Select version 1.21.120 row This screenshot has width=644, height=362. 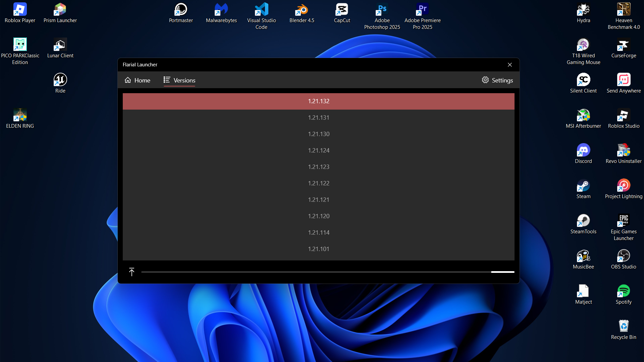coord(318,216)
